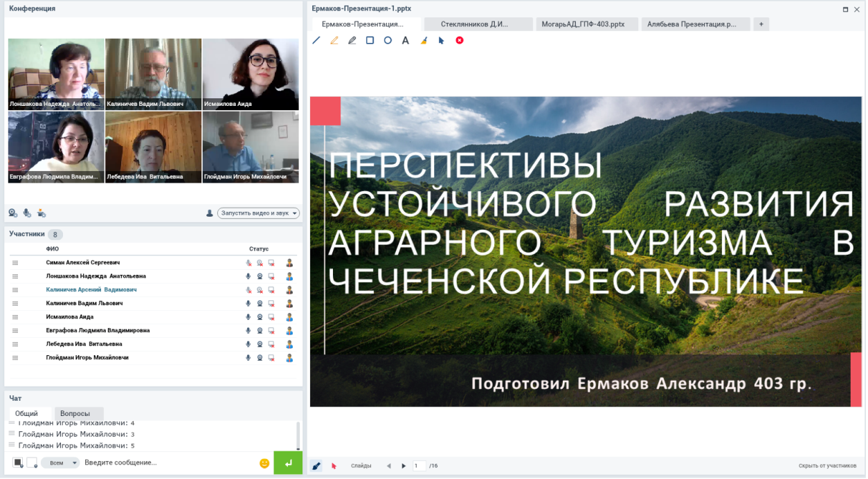Select the text annotation tool

[406, 40]
